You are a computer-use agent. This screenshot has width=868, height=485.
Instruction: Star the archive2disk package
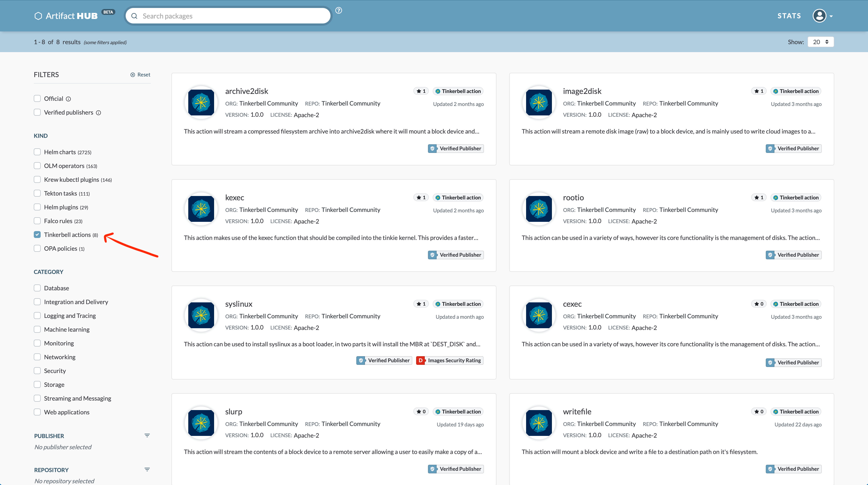420,91
